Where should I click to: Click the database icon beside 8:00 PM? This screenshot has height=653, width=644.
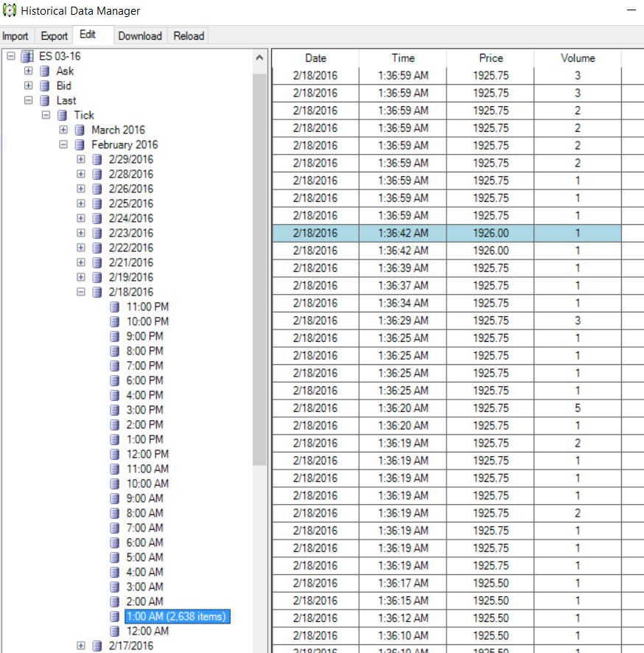(x=114, y=351)
